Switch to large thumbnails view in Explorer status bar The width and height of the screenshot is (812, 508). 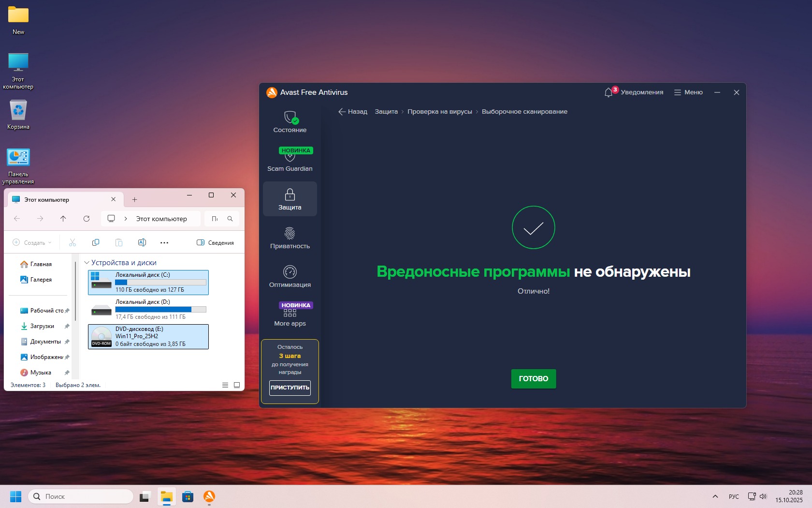(237, 385)
